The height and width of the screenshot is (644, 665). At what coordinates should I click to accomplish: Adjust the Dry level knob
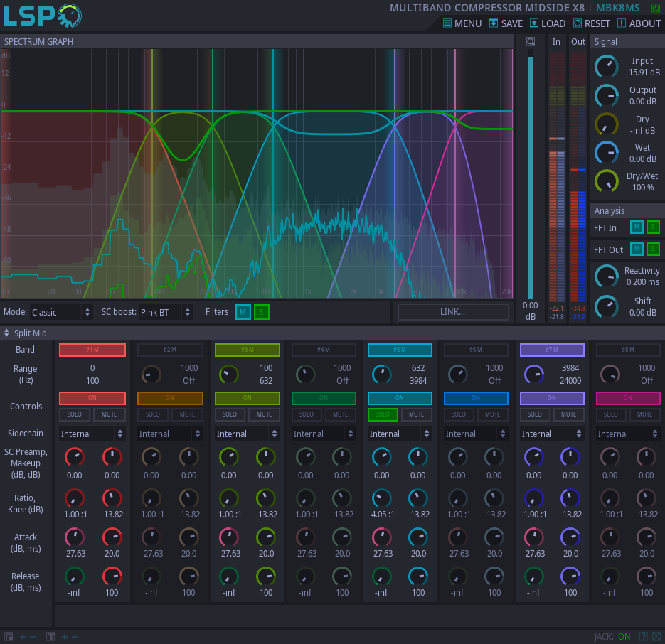607,124
